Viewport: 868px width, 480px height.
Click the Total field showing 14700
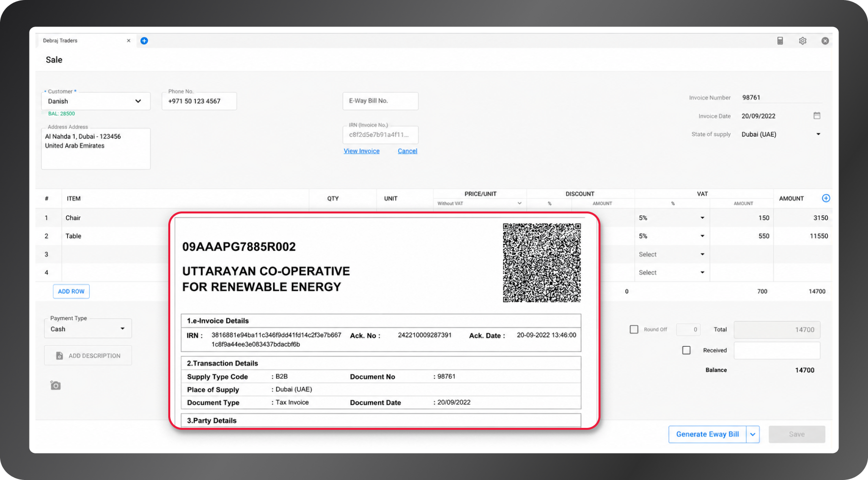point(777,330)
